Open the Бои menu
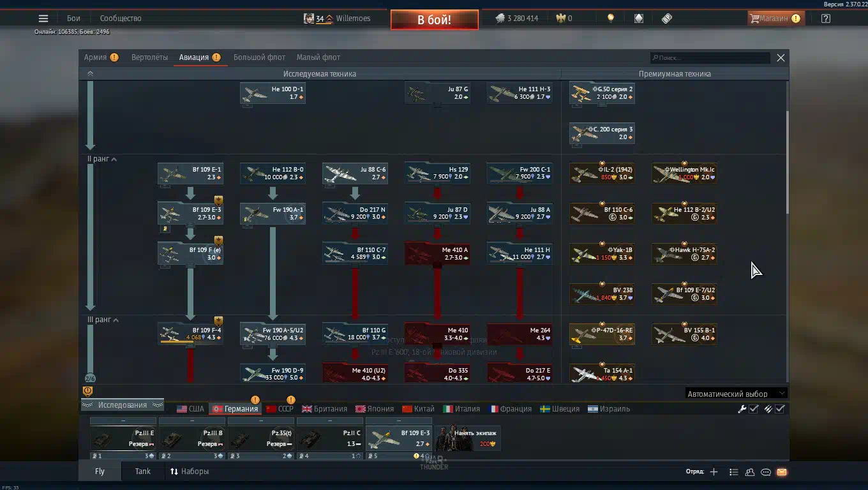 point(73,19)
